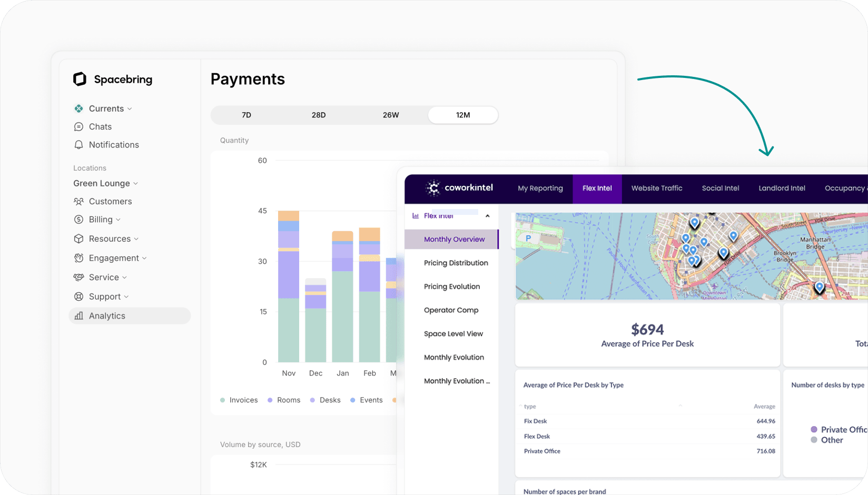Open Analytics via the bar chart icon
Screen dimensions: 868x495
(x=79, y=315)
